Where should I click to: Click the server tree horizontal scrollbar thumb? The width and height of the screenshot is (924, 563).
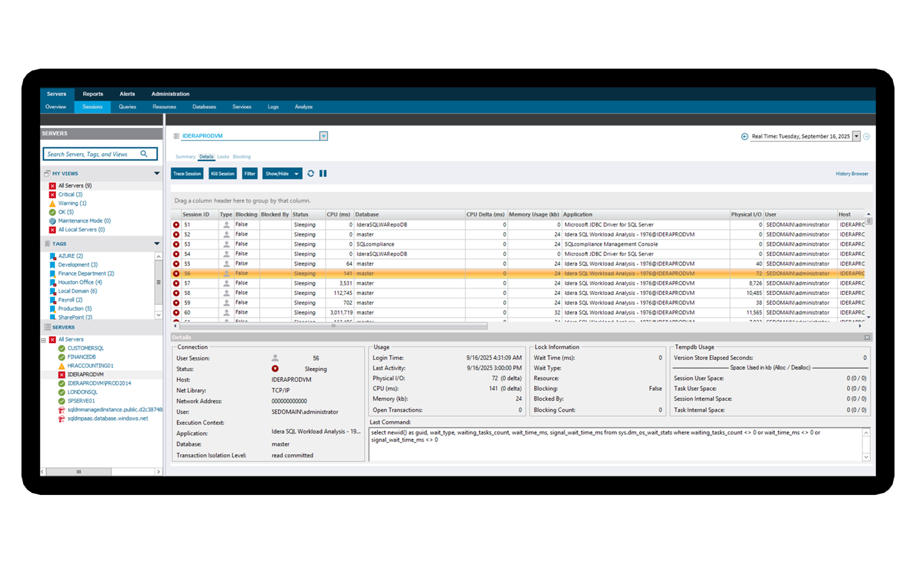click(x=79, y=472)
